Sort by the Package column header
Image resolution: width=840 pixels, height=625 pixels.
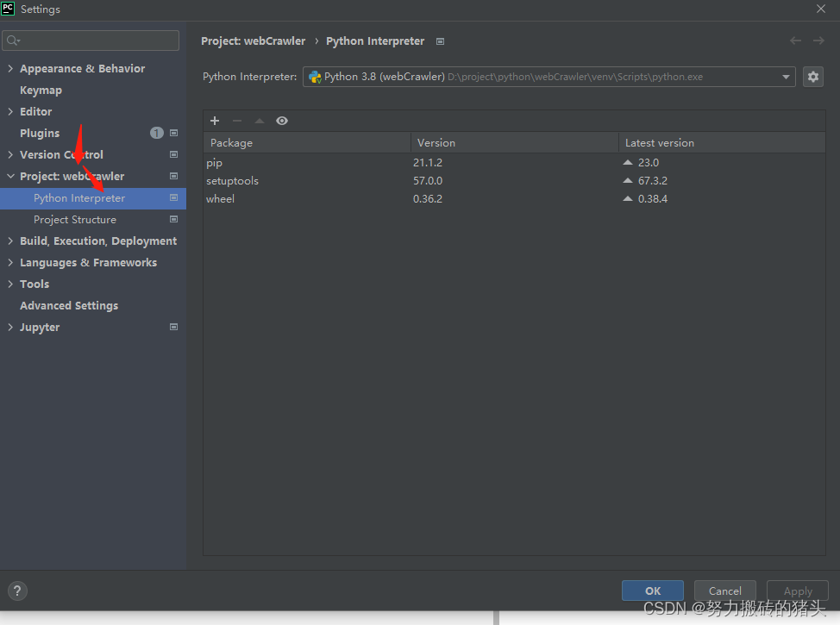tap(307, 142)
